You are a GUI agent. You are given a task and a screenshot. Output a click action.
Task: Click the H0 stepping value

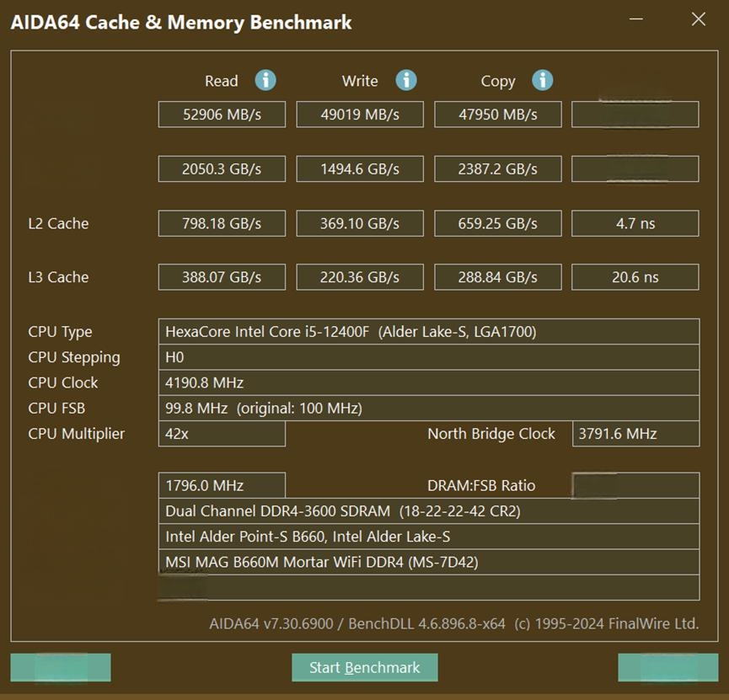pos(429,357)
